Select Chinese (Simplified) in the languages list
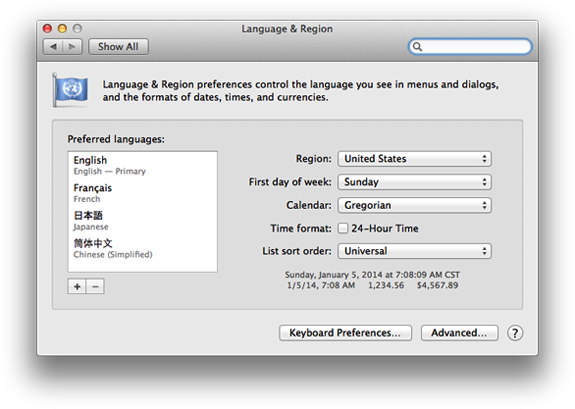This screenshot has height=409, width=575. [x=143, y=249]
